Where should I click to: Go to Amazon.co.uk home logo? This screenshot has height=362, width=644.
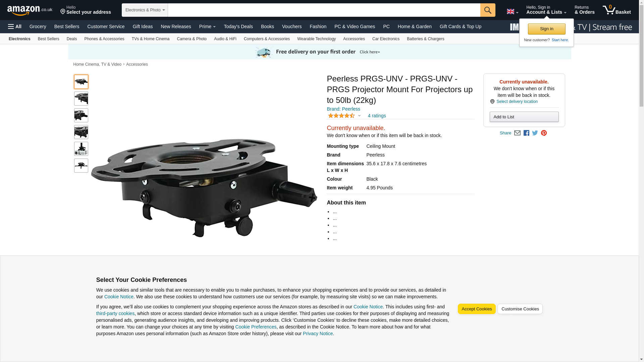[x=30, y=10]
